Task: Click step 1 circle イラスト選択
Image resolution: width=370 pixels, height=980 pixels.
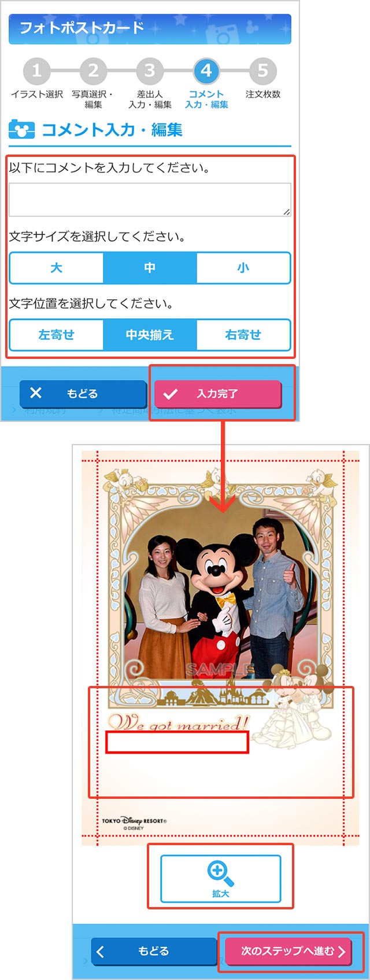Action: (x=36, y=71)
